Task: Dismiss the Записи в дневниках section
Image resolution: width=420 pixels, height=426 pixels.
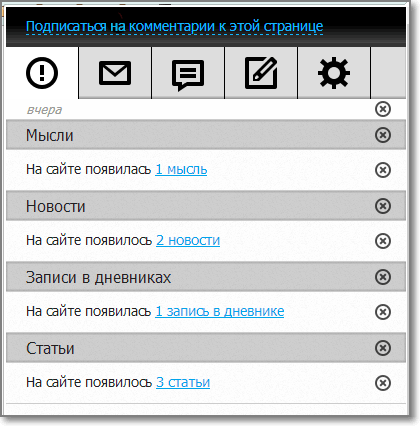Action: coord(383,277)
